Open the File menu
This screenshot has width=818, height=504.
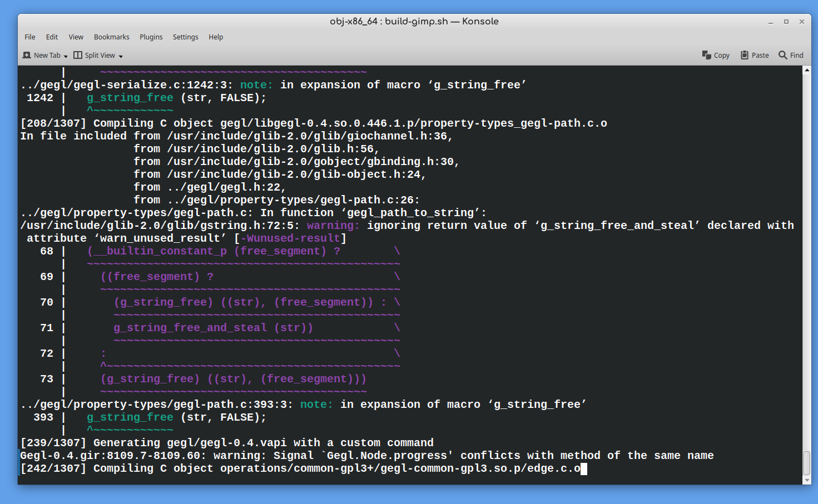(30, 37)
